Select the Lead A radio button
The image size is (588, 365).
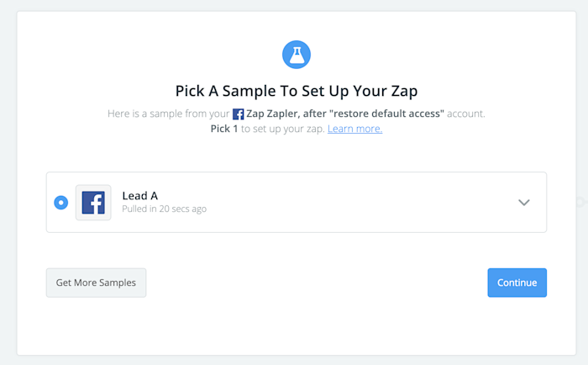click(x=60, y=203)
